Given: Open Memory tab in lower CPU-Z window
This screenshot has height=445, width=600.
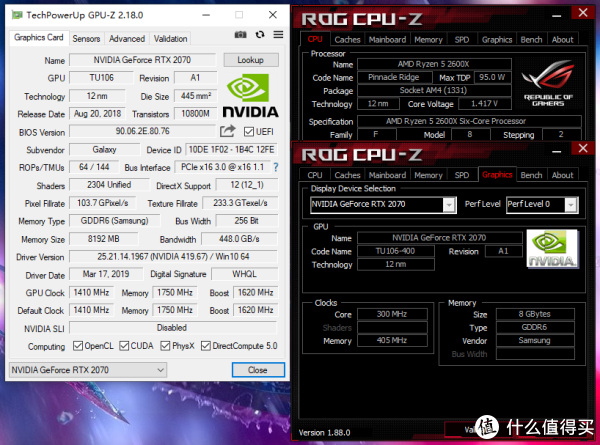Looking at the screenshot, I should pyautogui.click(x=428, y=175).
